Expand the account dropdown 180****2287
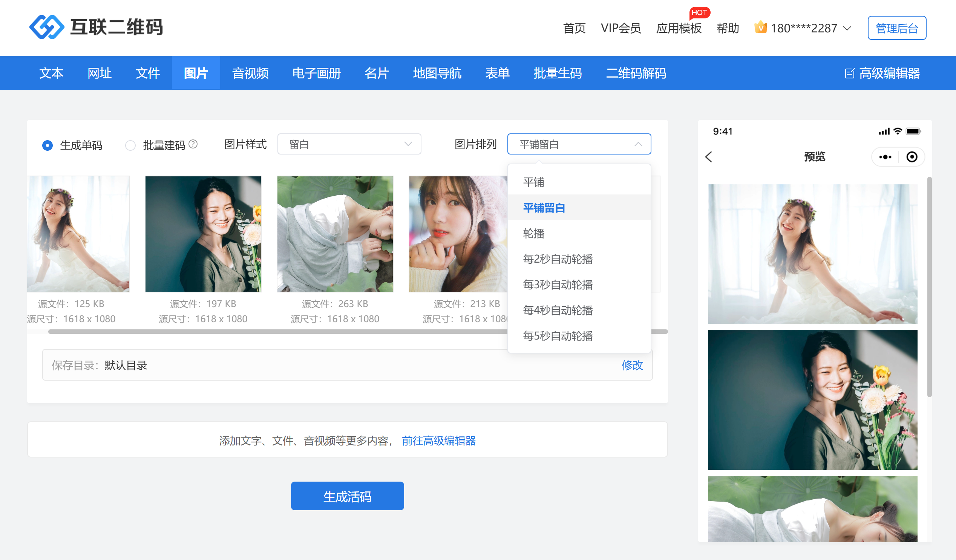This screenshot has height=560, width=956. click(x=847, y=28)
